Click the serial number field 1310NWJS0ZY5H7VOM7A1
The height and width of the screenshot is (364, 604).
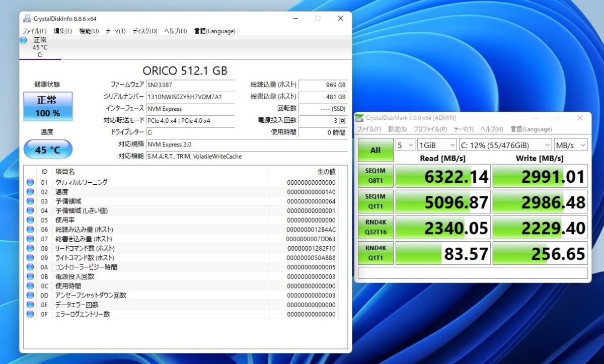tap(190, 97)
